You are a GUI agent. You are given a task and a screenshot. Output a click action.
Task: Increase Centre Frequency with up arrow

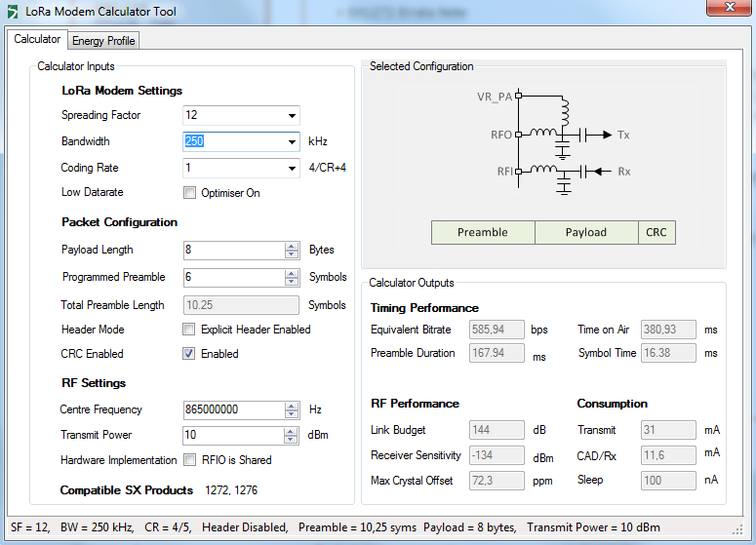point(292,407)
